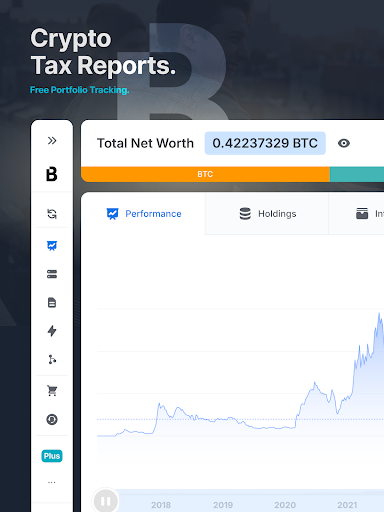Click the 2021 timeline label
Image resolution: width=384 pixels, height=512 pixels.
347,505
